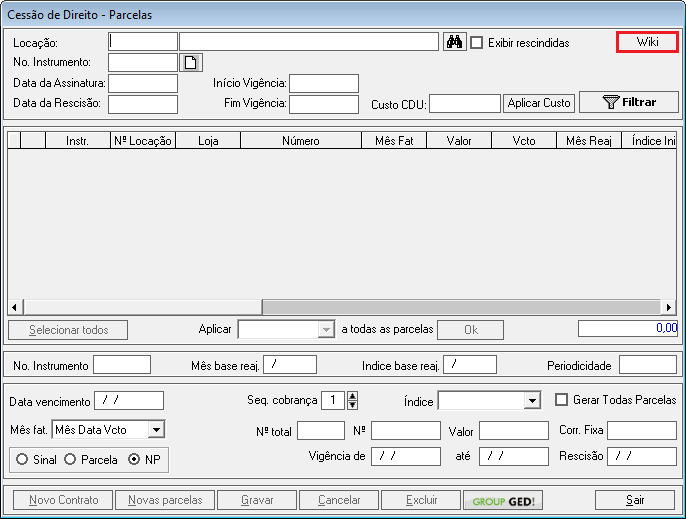The height and width of the screenshot is (519, 686).
Task: Click the Sair button to exit
Action: (635, 500)
